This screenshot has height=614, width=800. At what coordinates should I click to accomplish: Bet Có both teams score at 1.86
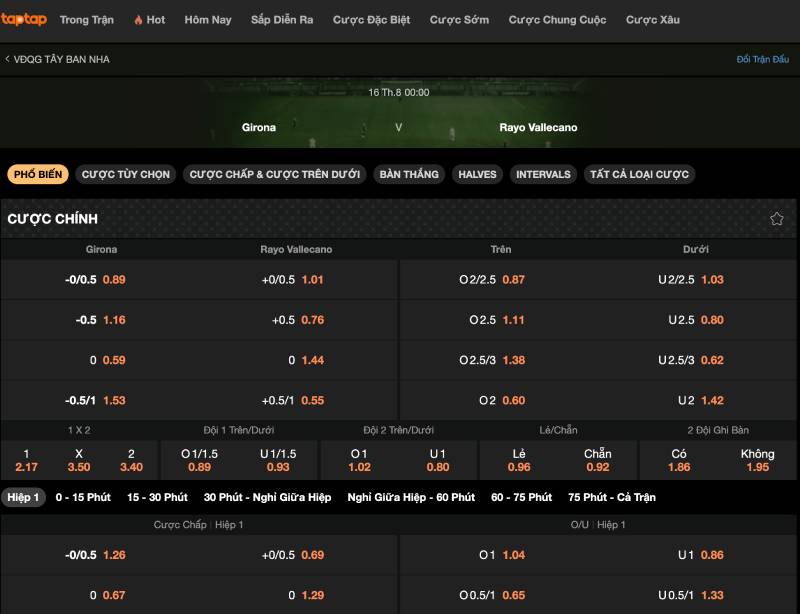click(x=679, y=460)
